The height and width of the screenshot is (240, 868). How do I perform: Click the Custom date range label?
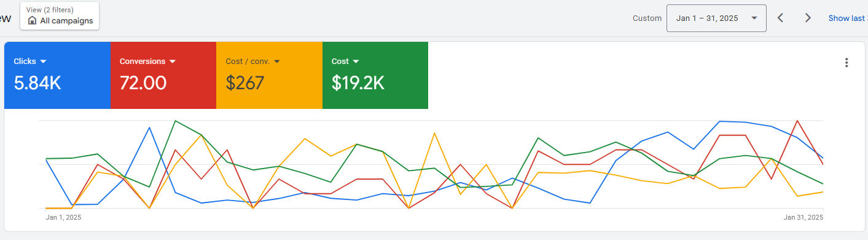(647, 18)
